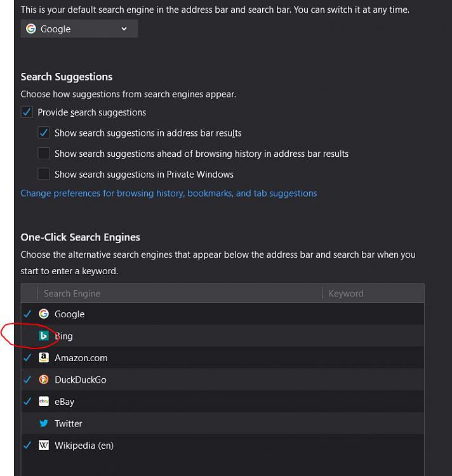Check the Bing one-click engine checkmark

(28, 336)
